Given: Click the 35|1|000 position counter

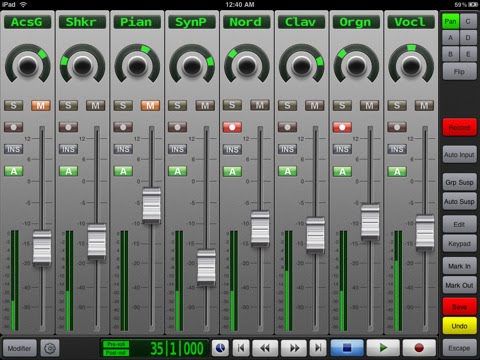Looking at the screenshot, I should click(177, 349).
